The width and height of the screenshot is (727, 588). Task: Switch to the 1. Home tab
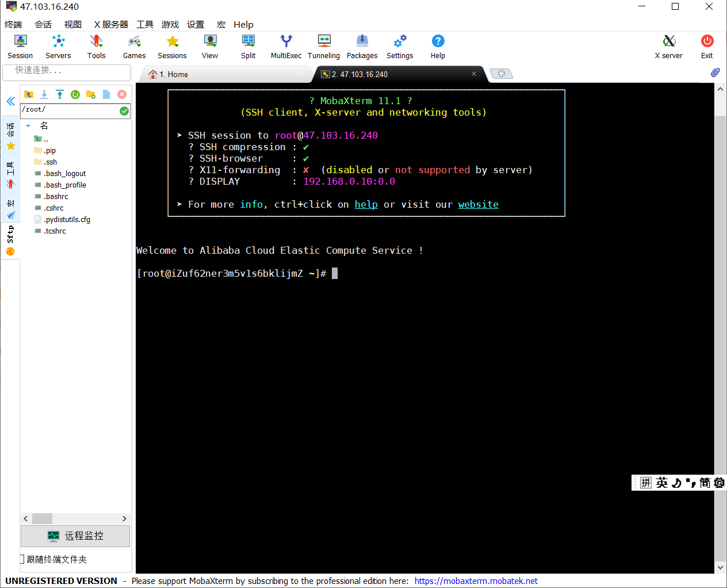coord(225,74)
